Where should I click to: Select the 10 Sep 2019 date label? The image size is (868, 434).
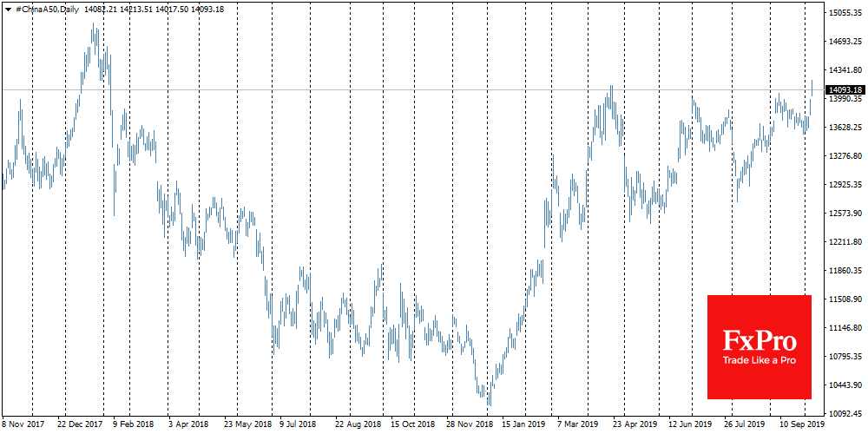coord(799,426)
